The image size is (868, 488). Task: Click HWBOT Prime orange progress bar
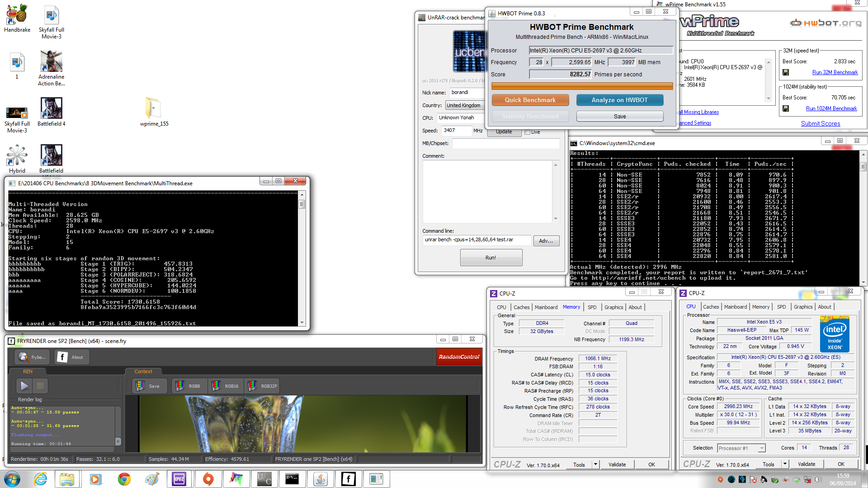point(582,86)
